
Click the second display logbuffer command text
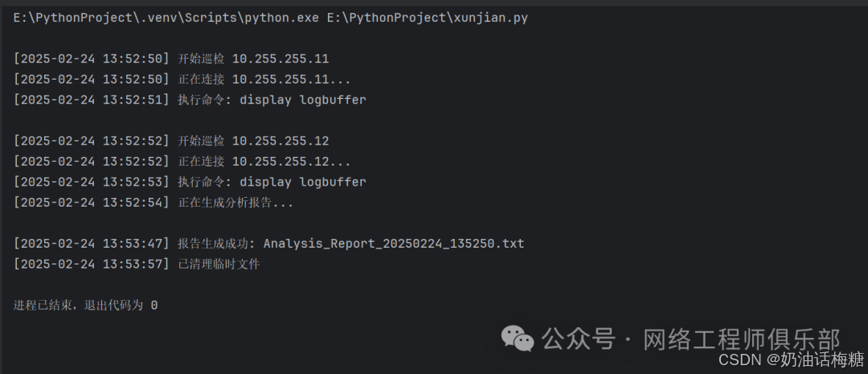click(303, 182)
